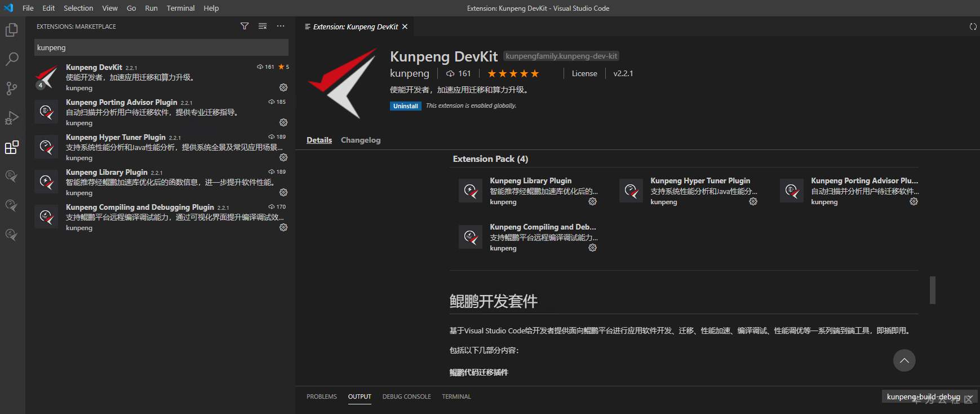Open the manage gear for Porting Advisor Plugin in the sidebar list

pyautogui.click(x=283, y=122)
